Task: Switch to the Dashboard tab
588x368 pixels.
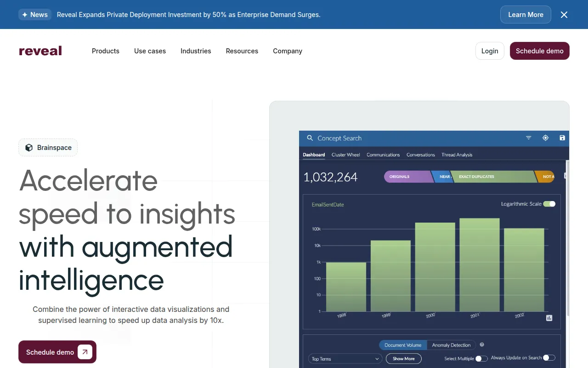Action: [314, 155]
